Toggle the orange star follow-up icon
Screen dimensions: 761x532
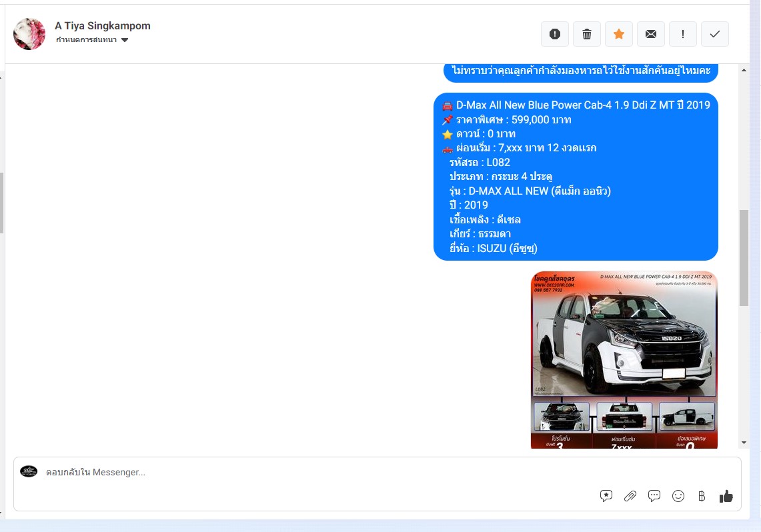point(619,34)
